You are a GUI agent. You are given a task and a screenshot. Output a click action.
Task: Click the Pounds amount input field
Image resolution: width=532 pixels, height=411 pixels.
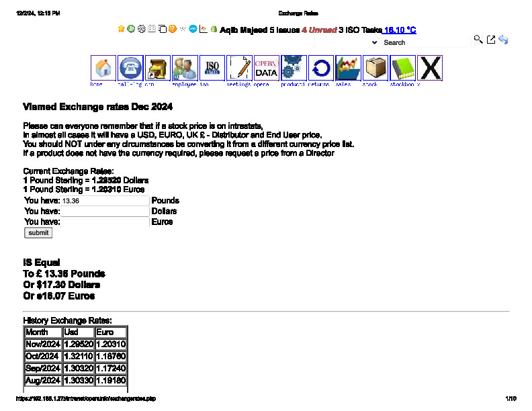(105, 201)
